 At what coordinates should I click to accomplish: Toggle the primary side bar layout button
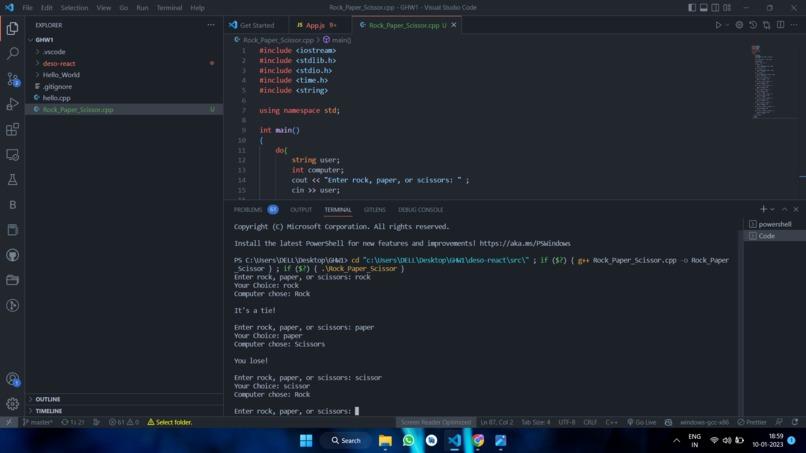[692, 8]
